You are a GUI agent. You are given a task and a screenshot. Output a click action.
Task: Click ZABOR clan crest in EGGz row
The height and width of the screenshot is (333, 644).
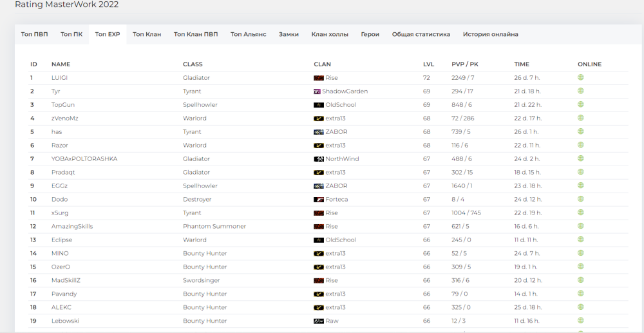coord(319,186)
